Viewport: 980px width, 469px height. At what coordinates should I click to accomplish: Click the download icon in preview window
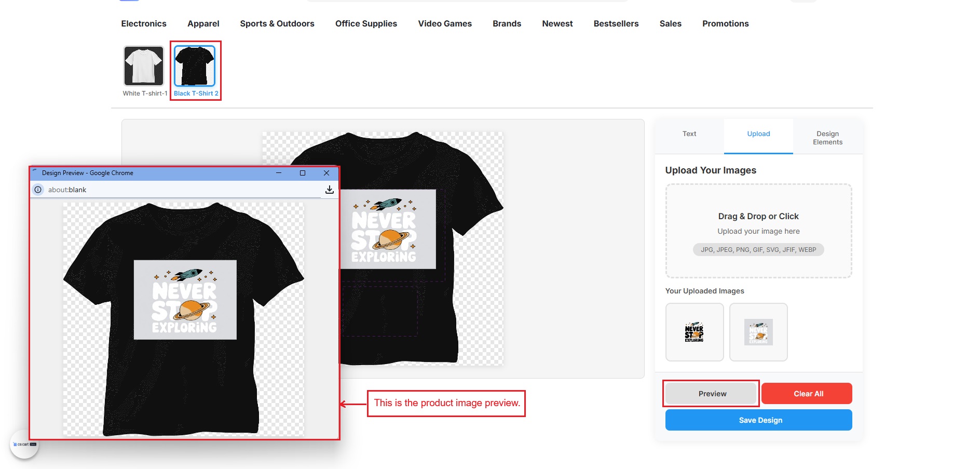tap(329, 190)
